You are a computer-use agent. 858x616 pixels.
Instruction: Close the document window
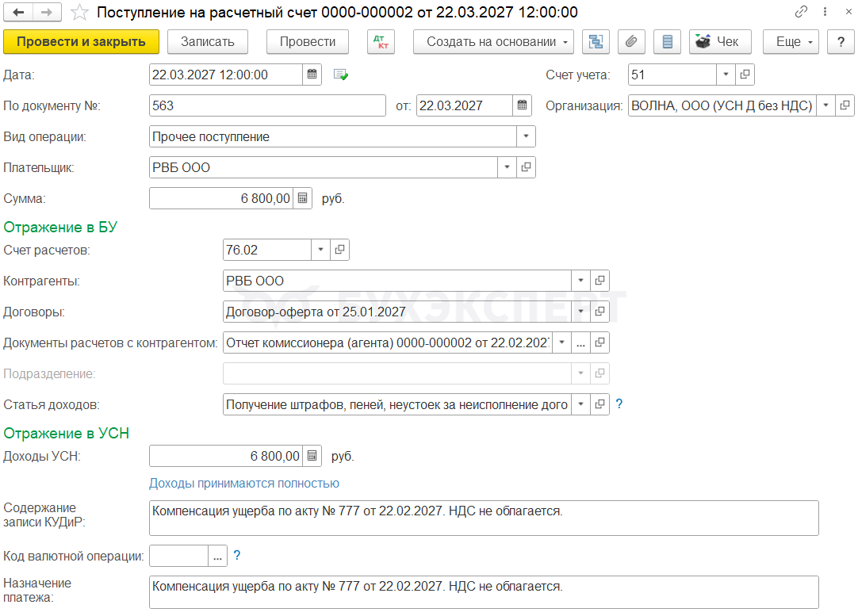coord(848,11)
